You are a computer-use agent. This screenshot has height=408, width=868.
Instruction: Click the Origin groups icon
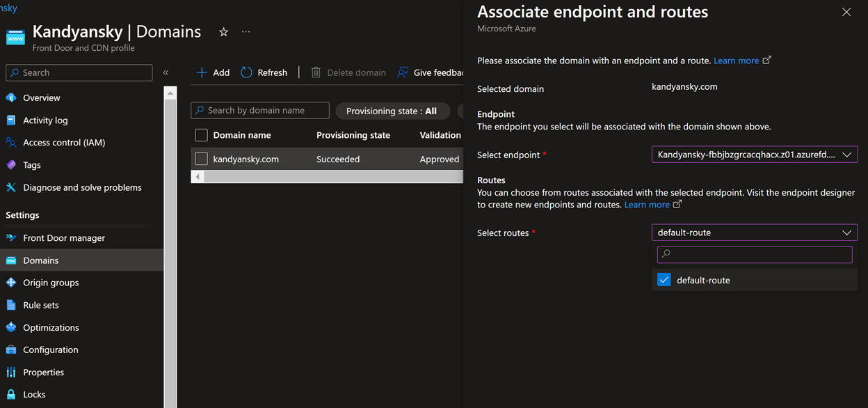[11, 283]
